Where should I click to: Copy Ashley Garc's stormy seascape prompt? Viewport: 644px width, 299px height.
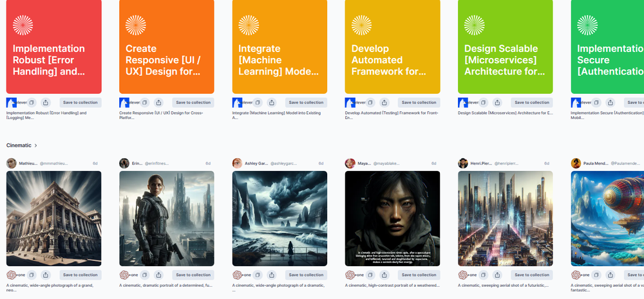(x=258, y=275)
